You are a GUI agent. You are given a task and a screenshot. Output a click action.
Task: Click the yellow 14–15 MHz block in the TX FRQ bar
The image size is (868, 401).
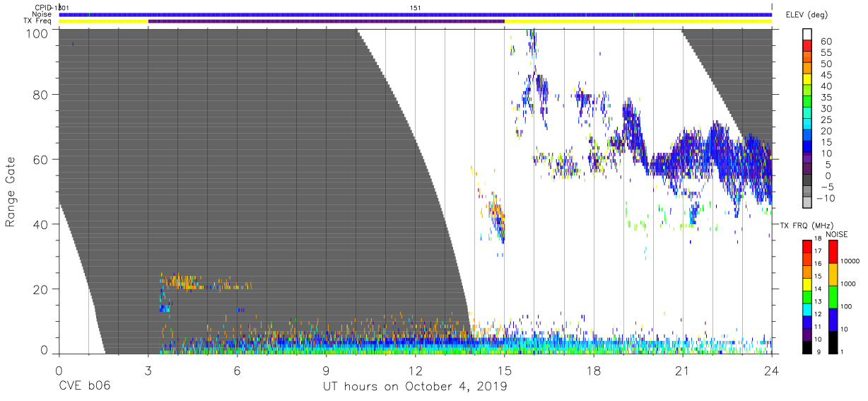coord(807,284)
